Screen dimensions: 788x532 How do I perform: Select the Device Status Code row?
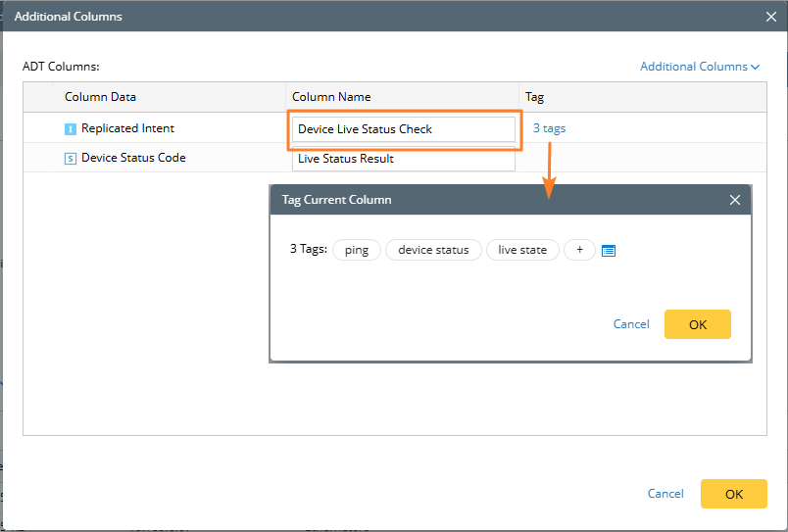point(133,158)
